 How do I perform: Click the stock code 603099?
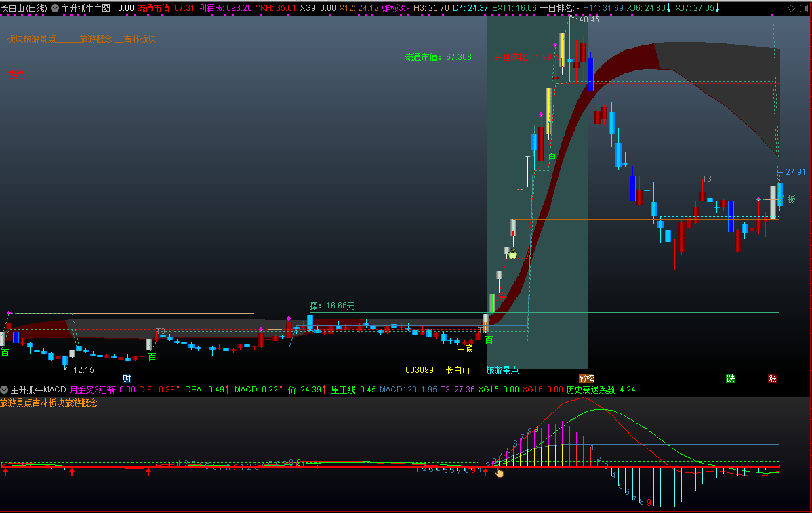tap(420, 369)
